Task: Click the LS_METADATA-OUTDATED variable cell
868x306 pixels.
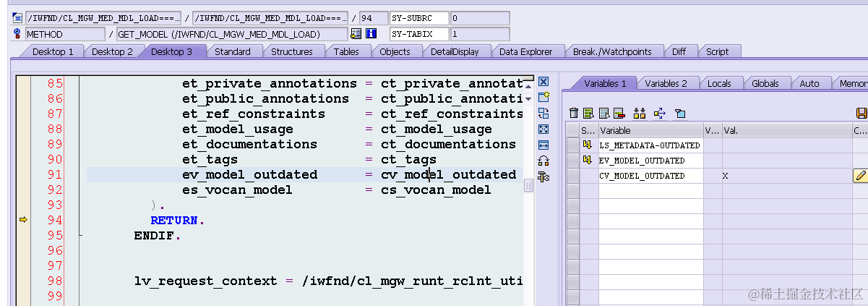Action: tap(650, 145)
